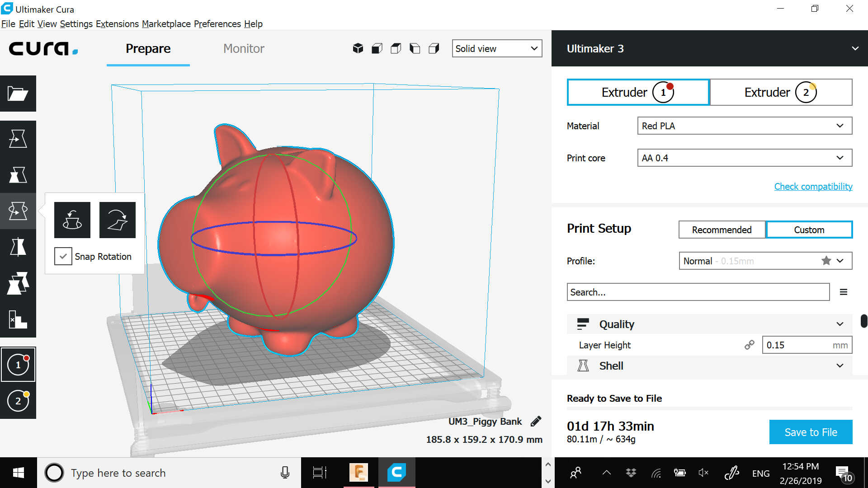The image size is (868, 488).
Task: Select the Move tool in sidebar
Action: (x=18, y=139)
